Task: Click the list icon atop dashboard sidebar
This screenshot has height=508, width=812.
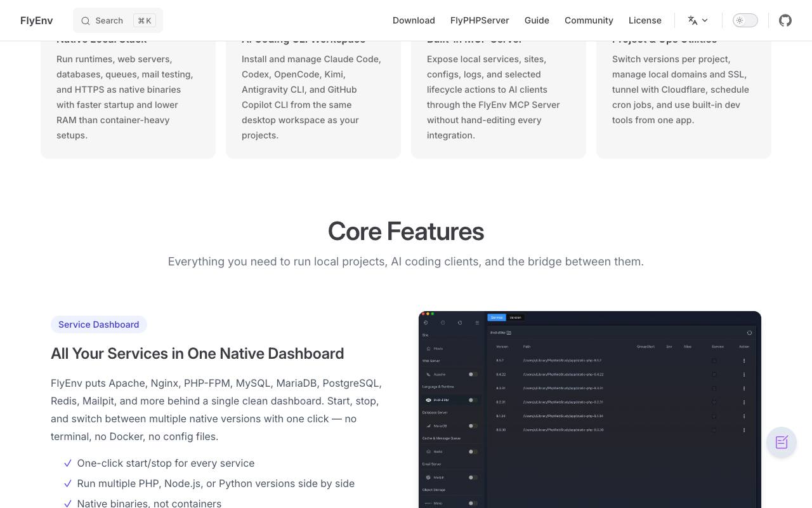Action: coord(477,323)
